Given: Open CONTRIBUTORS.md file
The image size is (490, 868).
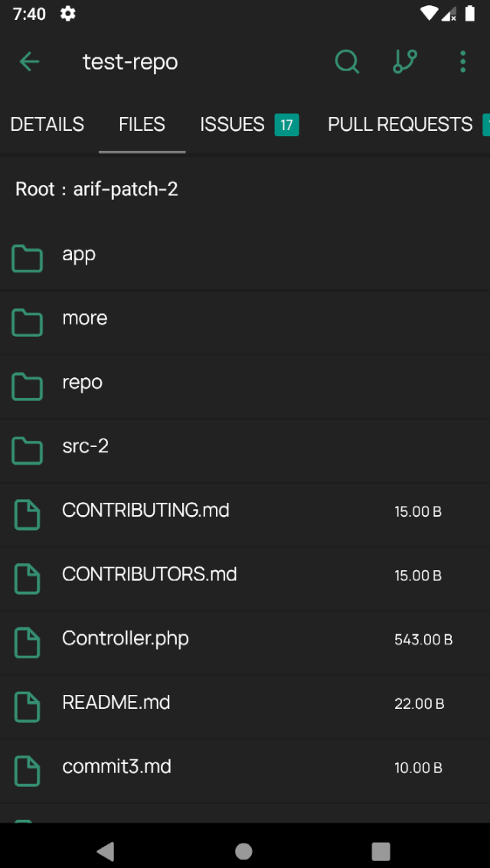Looking at the screenshot, I should [245, 579].
